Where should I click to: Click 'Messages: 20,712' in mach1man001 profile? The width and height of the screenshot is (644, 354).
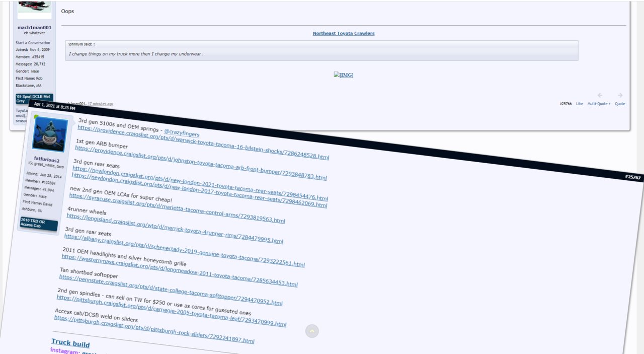pyautogui.click(x=30, y=64)
